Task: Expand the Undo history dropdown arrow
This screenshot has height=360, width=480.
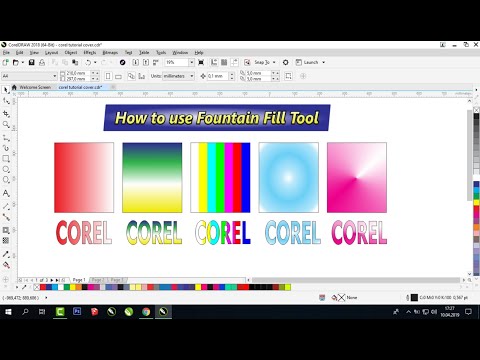Action: pyautogui.click(x=95, y=62)
